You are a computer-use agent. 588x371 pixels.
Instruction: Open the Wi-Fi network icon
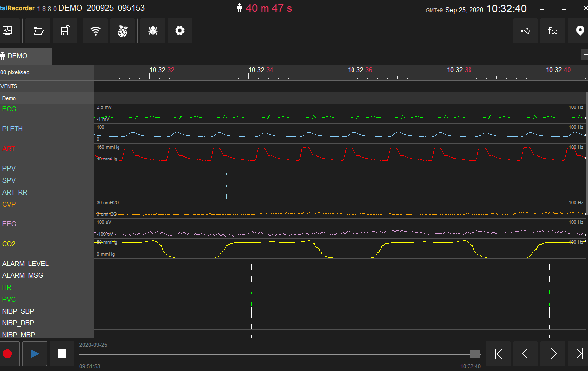pos(95,31)
